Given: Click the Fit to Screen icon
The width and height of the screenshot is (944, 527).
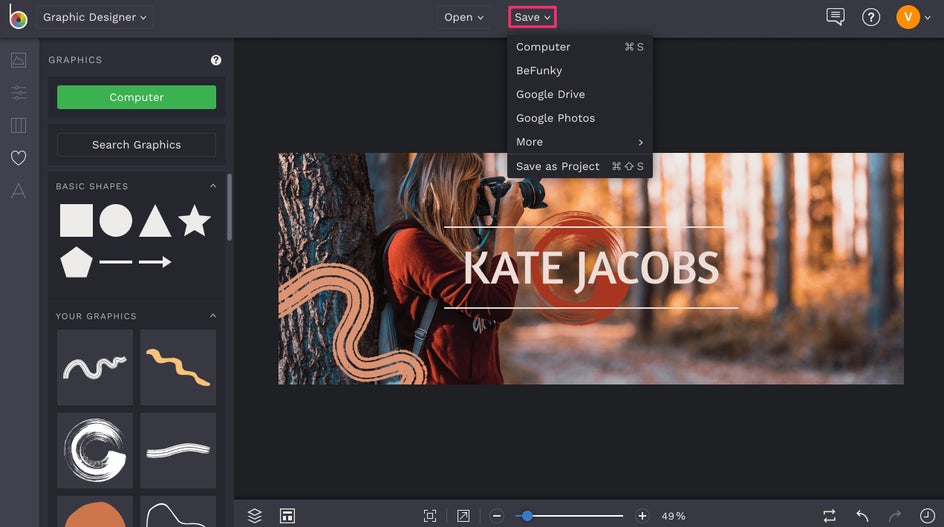Looking at the screenshot, I should pyautogui.click(x=430, y=515).
